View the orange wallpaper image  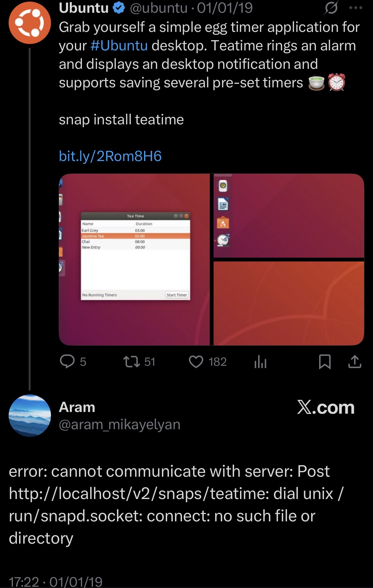pos(289,303)
